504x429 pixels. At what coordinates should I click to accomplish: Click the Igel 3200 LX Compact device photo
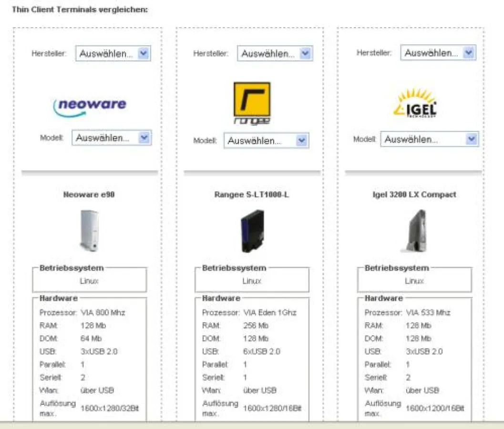coord(414,231)
